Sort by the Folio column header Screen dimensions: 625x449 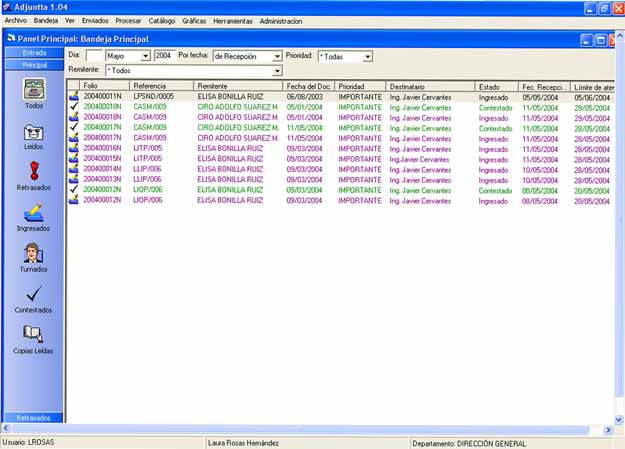coord(104,86)
